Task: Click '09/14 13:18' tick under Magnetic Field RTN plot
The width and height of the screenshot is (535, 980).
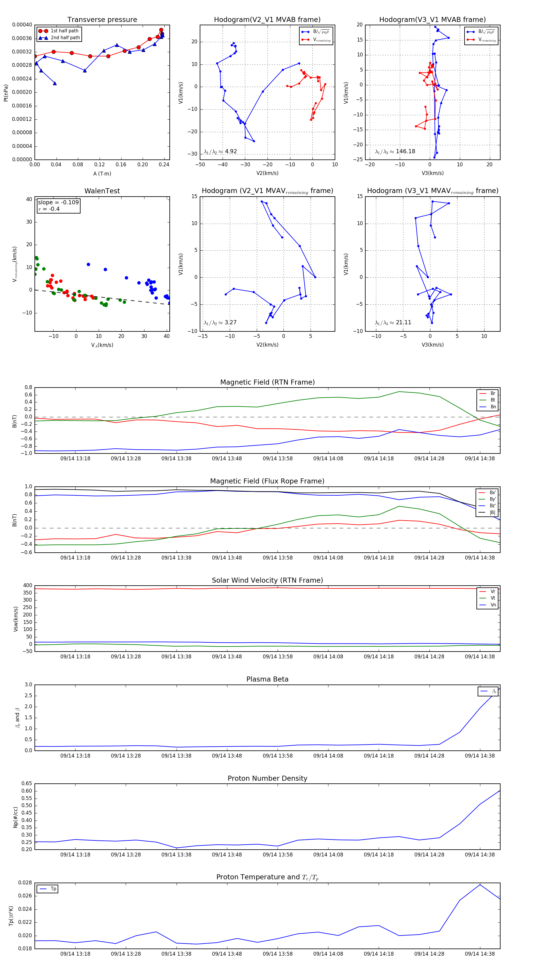Action: coord(75,459)
